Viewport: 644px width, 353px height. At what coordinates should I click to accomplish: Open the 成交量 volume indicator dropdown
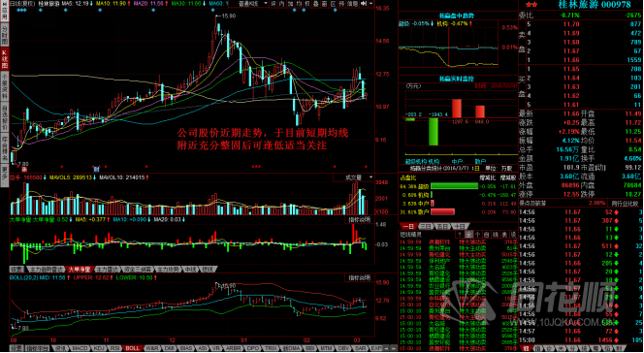pyautogui.click(x=354, y=177)
